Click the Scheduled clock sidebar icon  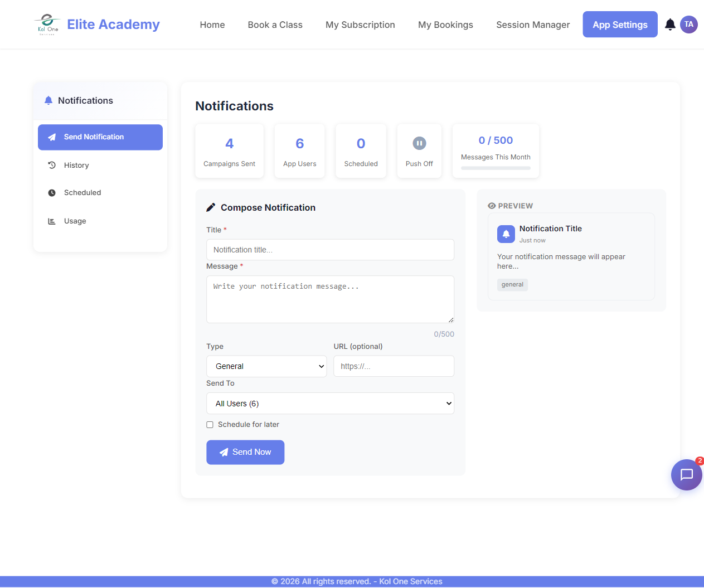(52, 193)
